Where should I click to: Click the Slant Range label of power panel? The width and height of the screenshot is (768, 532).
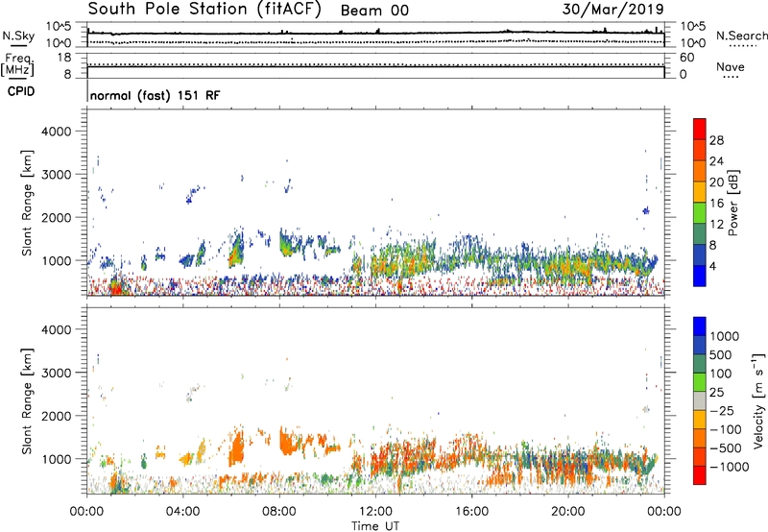[x=27, y=203]
